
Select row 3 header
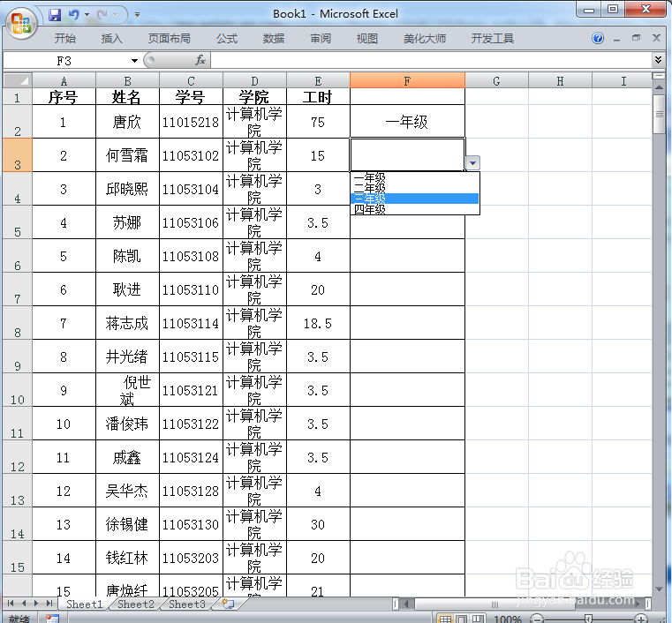(x=18, y=155)
